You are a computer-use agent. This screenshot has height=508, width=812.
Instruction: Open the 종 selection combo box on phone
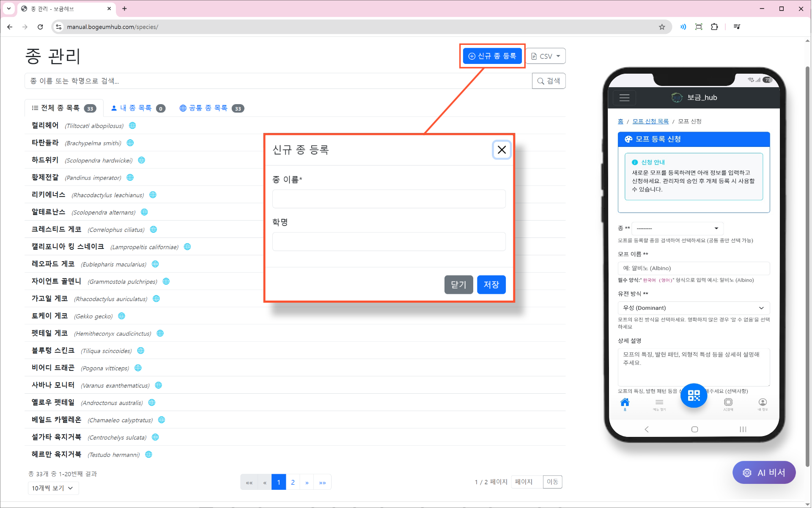coord(678,228)
